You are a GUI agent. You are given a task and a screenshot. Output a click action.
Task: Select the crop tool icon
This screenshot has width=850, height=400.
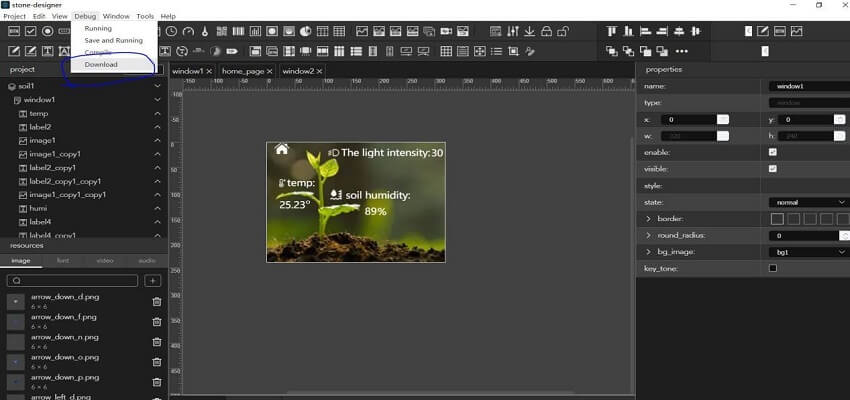pyautogui.click(x=513, y=51)
